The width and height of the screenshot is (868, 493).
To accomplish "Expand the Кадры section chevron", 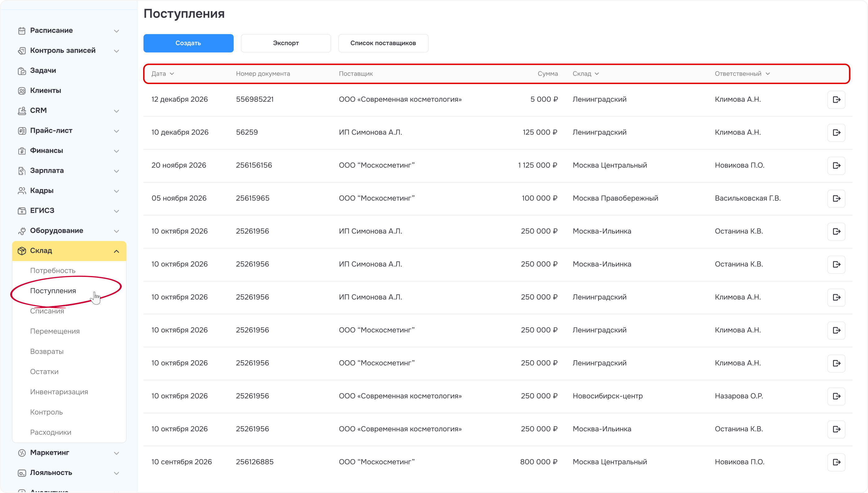I will click(116, 191).
